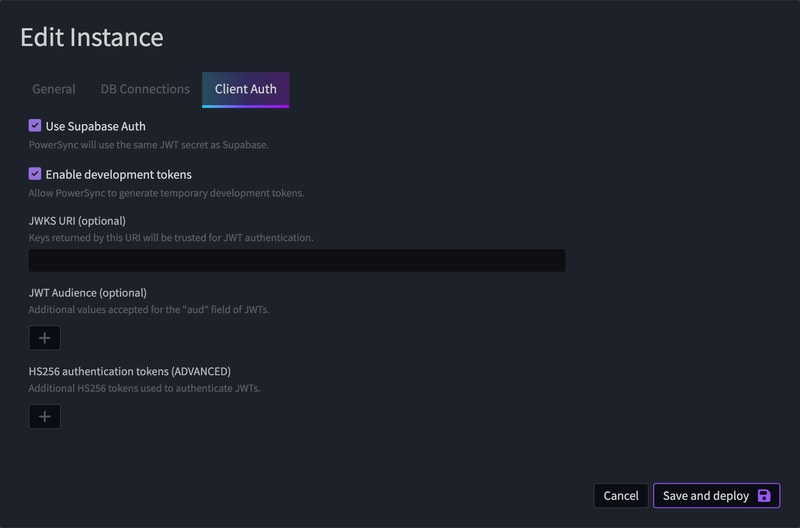The height and width of the screenshot is (528, 800).
Task: Click the 'Keys returned by this URI' help text
Action: click(x=171, y=238)
